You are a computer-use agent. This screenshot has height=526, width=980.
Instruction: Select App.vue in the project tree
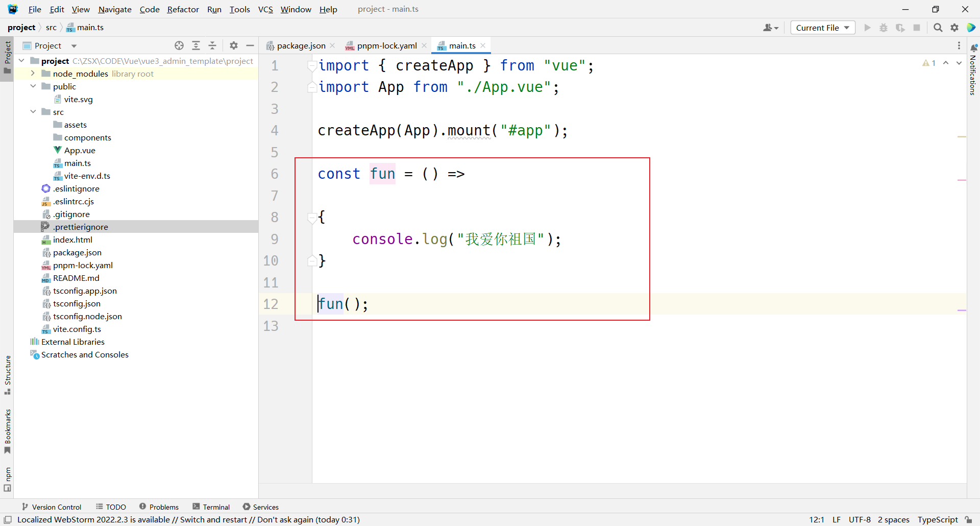pyautogui.click(x=80, y=150)
